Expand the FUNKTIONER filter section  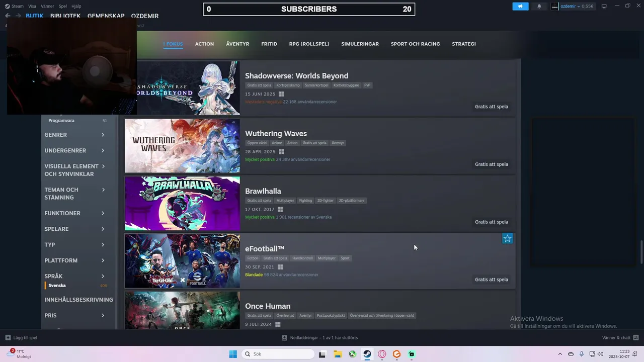click(75, 213)
